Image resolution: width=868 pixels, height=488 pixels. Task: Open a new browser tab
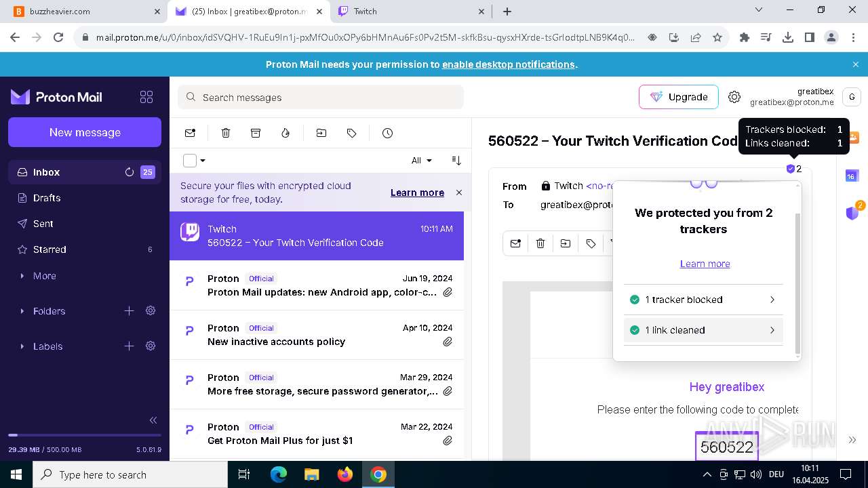[x=507, y=12]
